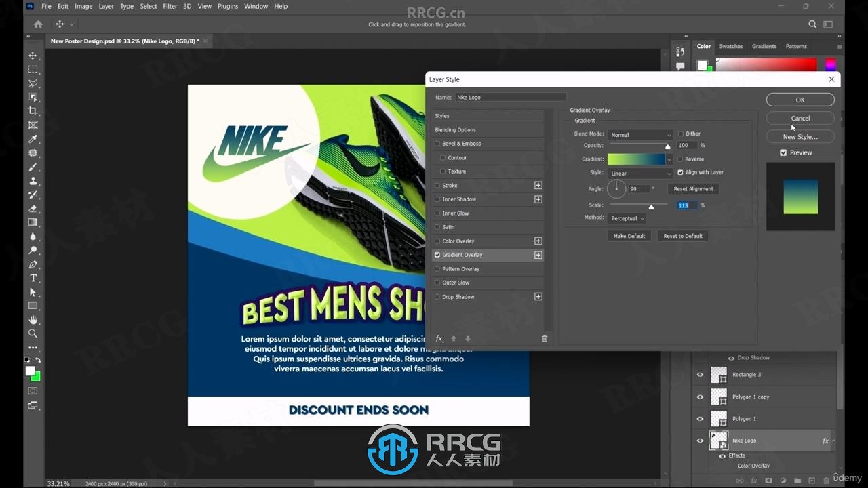Hide the Polygon 1 copy layer

pyautogui.click(x=700, y=396)
